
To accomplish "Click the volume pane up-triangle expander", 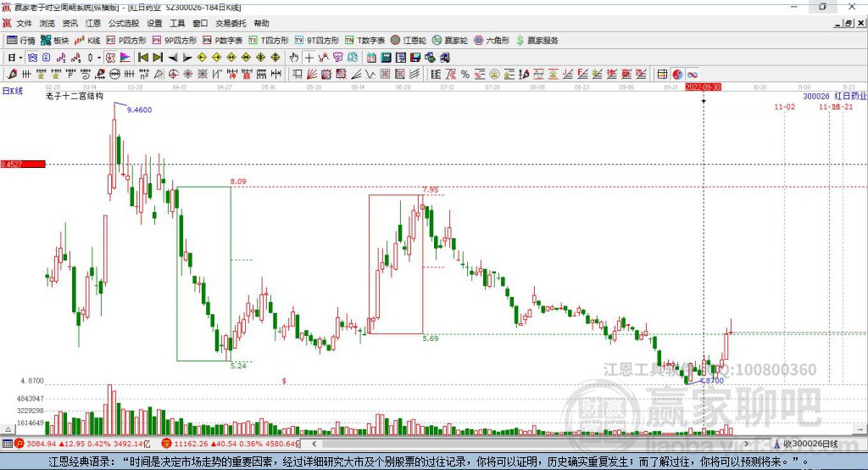I will pos(8,429).
